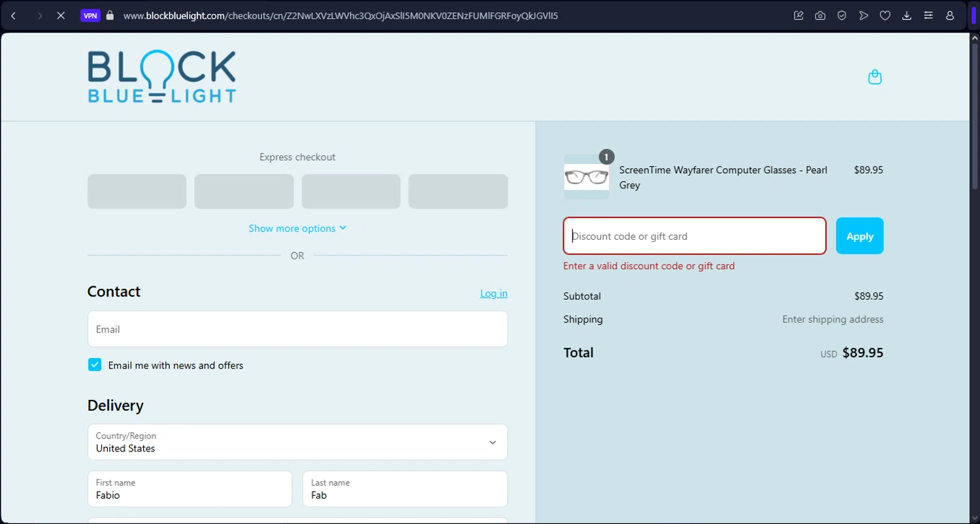Open the easy setup sliders icon
Viewport: 980px width, 524px height.
click(928, 16)
